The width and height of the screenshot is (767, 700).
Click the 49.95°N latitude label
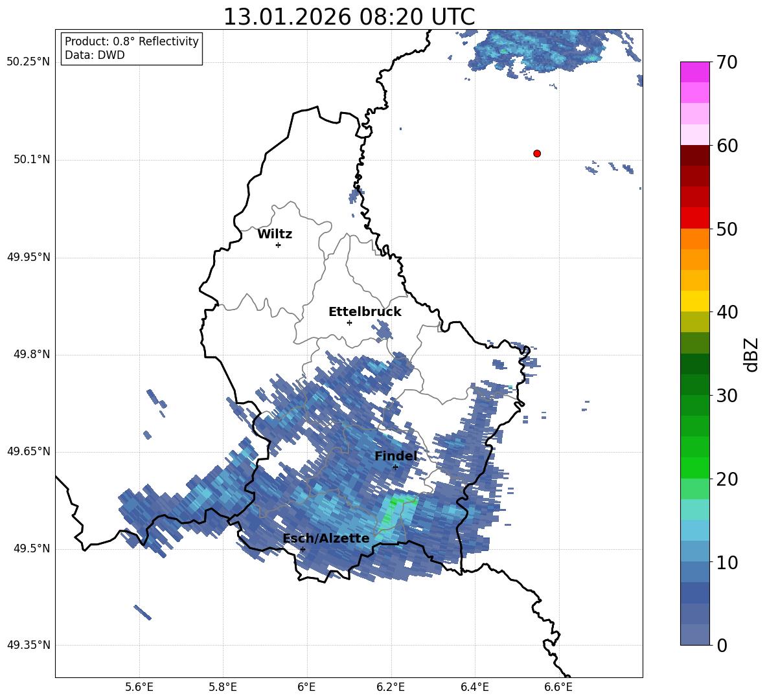click(x=29, y=257)
